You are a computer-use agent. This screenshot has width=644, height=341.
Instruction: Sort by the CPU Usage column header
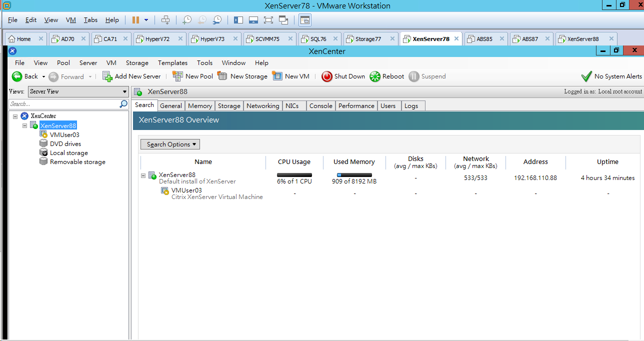[294, 162]
